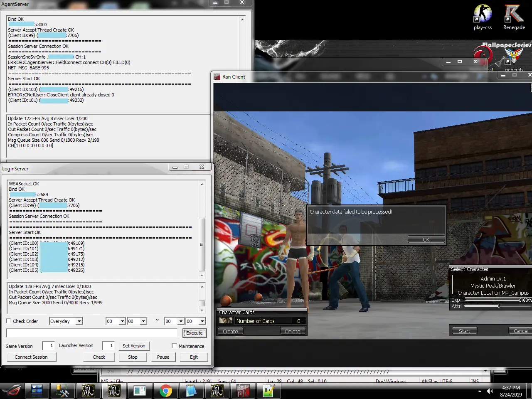
Task: Open the Everyday schedule dropdown
Action: (x=66, y=321)
